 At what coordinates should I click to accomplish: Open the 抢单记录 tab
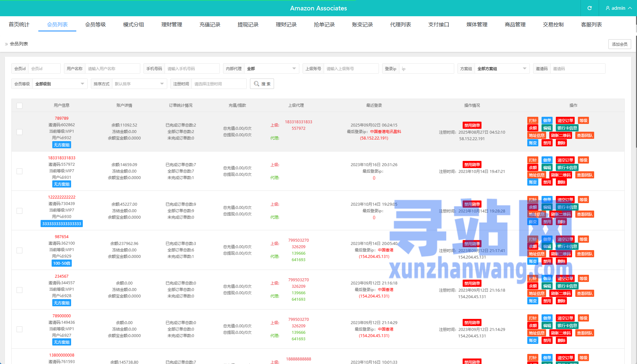tap(324, 25)
